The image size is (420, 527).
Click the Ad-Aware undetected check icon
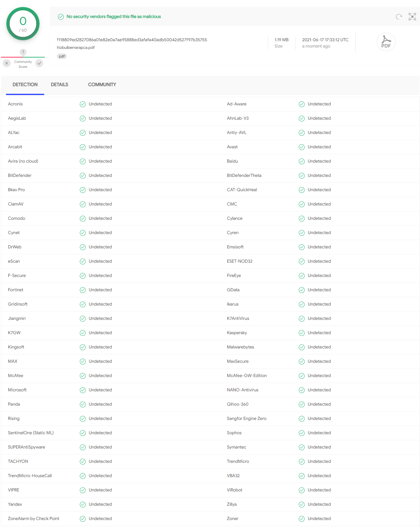pos(302,104)
